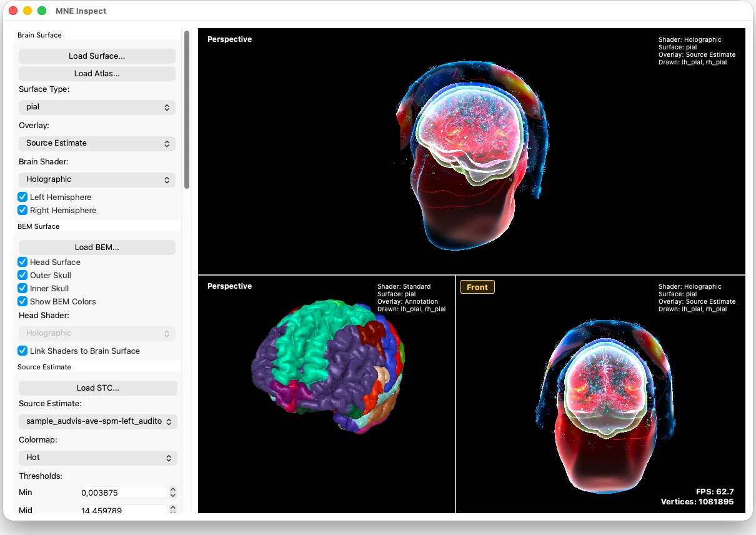Toggle the Head Surface checkbox
Screen dimensions: 756x535
click(x=22, y=262)
